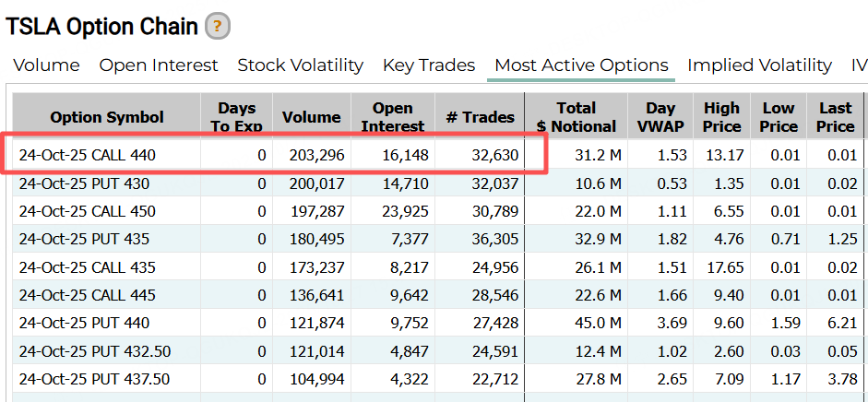Select the Stock Volatility tab
This screenshot has width=868, height=402.
pos(301,65)
